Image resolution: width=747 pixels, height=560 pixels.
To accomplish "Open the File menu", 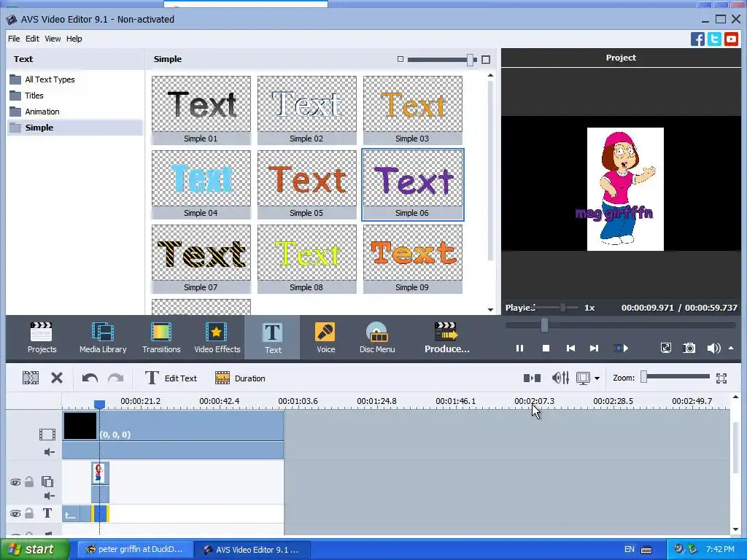I will click(14, 39).
